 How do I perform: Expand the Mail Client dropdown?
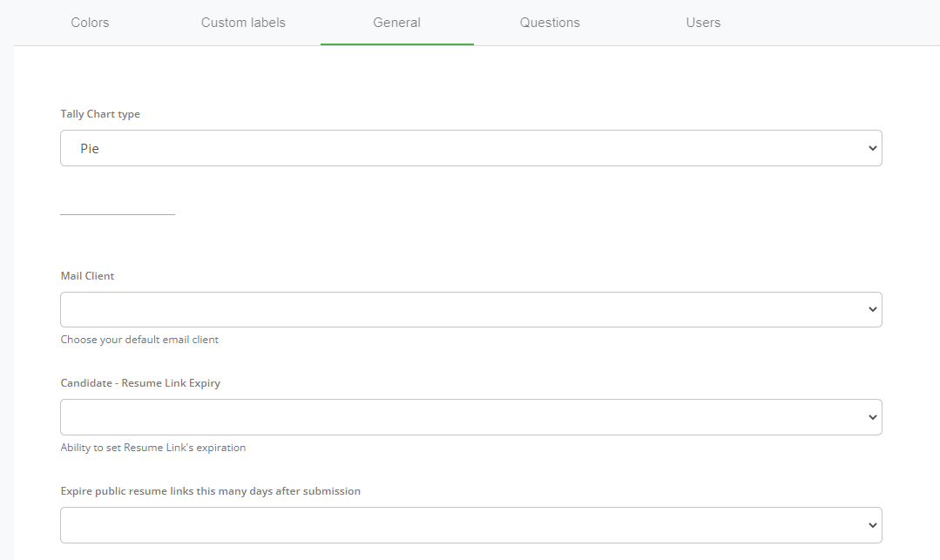click(x=471, y=309)
